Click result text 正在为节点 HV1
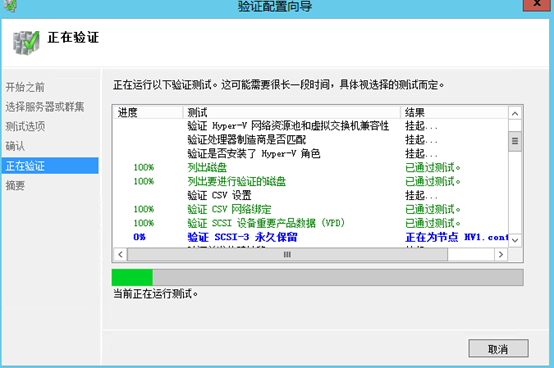 [456, 237]
